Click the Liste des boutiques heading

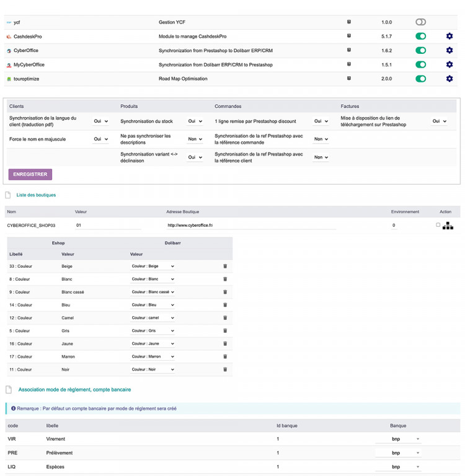coord(36,195)
